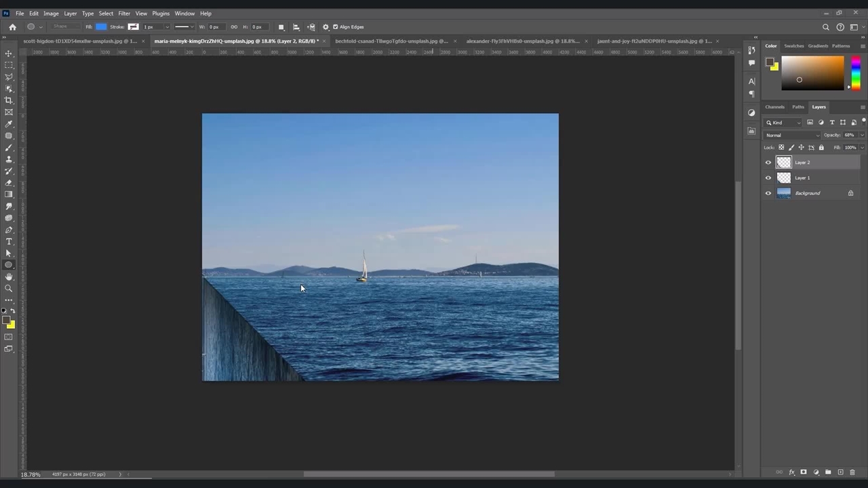Select the Hand tool
The width and height of the screenshot is (868, 488).
point(9,277)
